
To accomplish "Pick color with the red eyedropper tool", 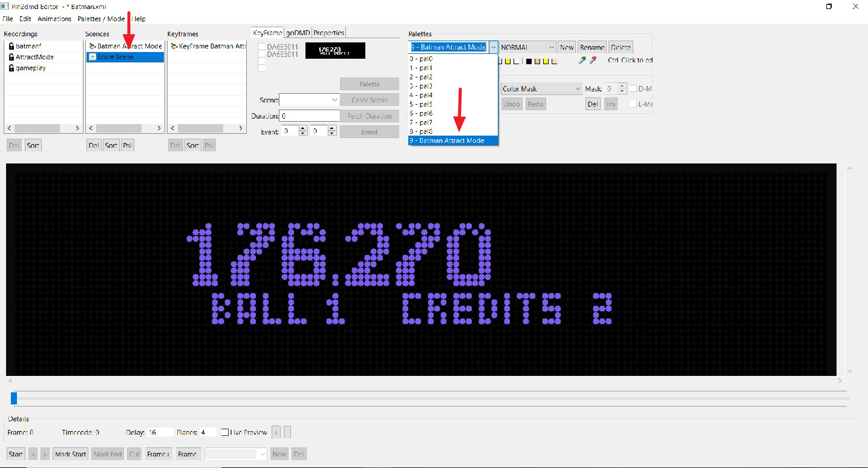I will tap(593, 60).
